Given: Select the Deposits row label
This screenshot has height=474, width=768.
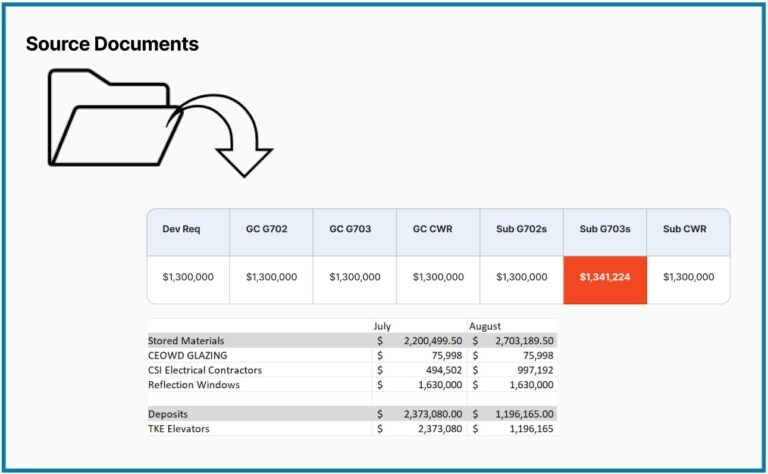Looking at the screenshot, I should [168, 414].
